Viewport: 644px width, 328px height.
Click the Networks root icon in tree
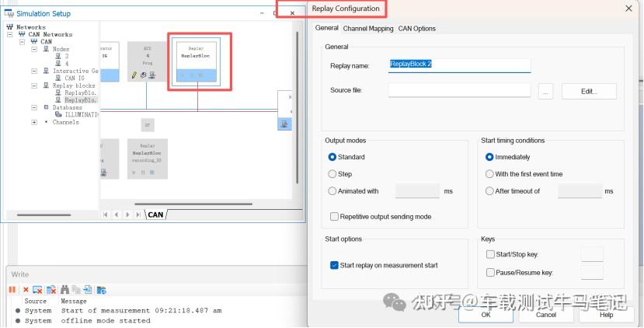click(9, 26)
